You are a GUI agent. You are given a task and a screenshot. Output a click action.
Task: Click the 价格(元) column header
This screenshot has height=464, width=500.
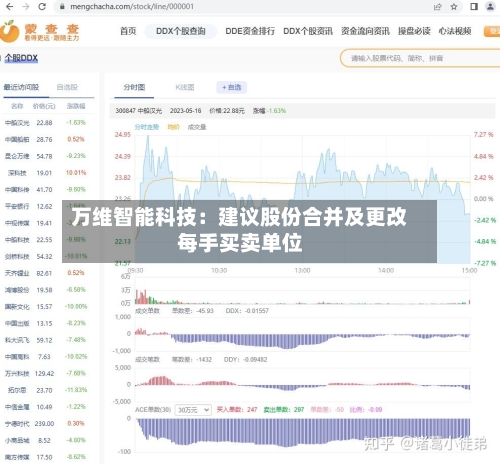tap(44, 106)
